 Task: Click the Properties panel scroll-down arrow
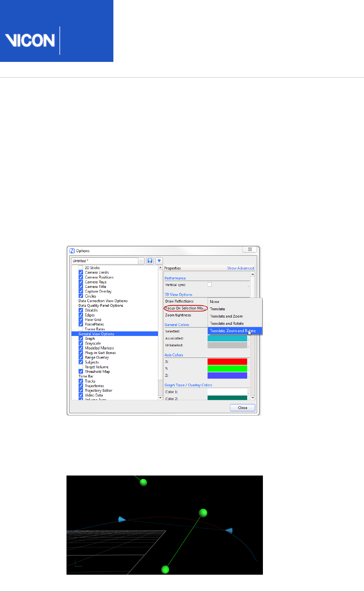pos(253,398)
